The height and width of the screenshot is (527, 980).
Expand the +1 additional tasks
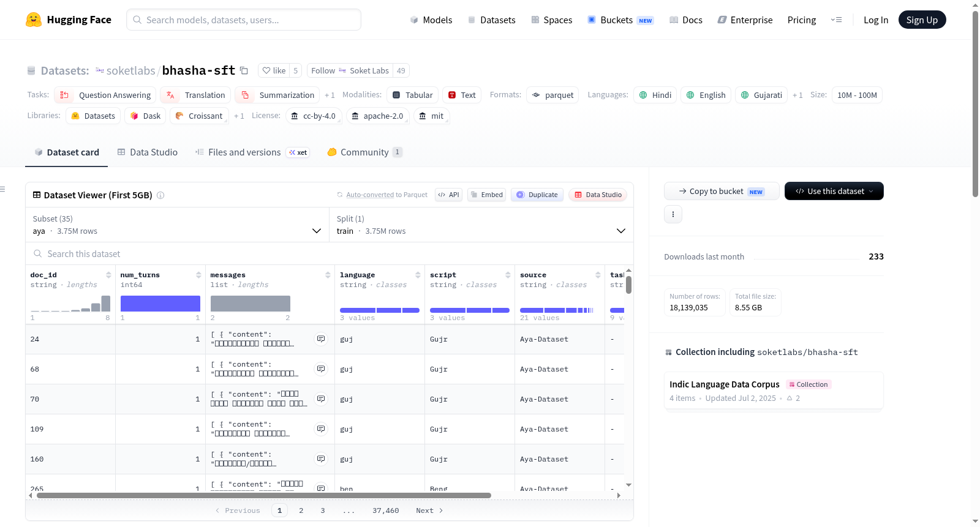(x=330, y=95)
